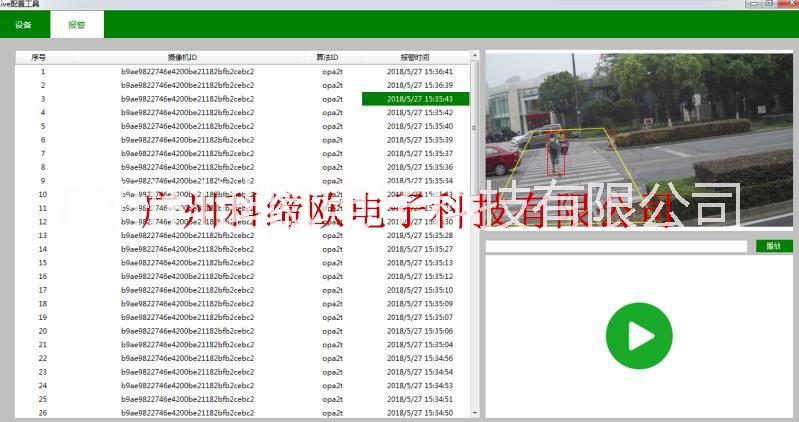This screenshot has height=422, width=799.
Task: Click the opa2t algorithm ID in row 24
Action: (x=332, y=385)
